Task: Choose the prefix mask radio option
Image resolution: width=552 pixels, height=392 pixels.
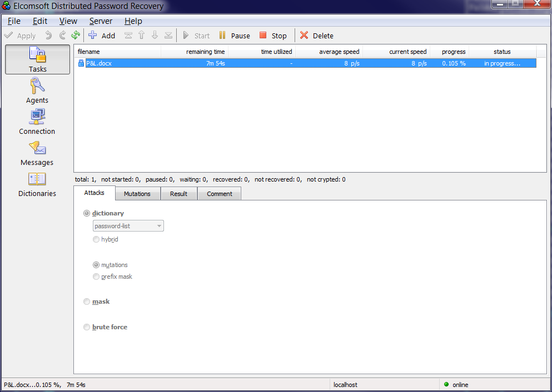Action: point(96,277)
